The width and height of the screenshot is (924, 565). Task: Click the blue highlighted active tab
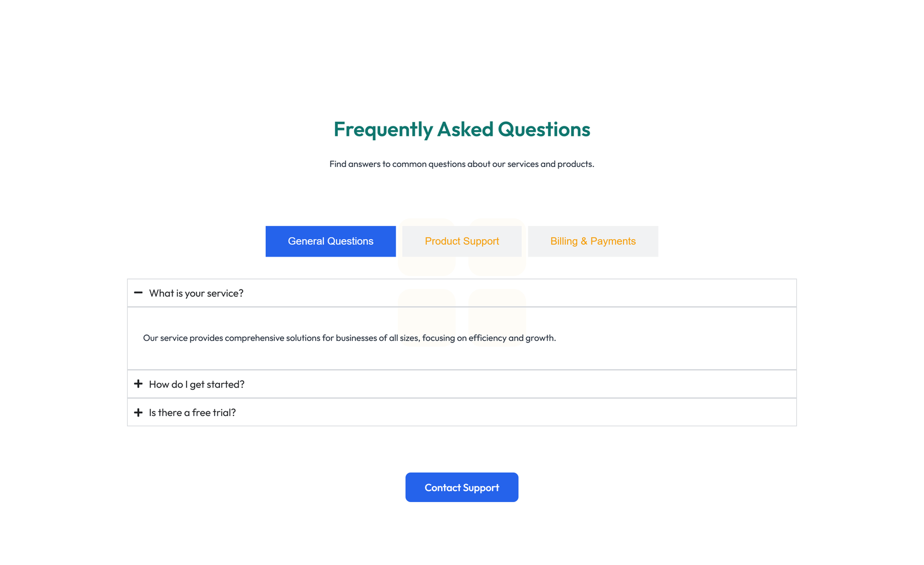[330, 241]
